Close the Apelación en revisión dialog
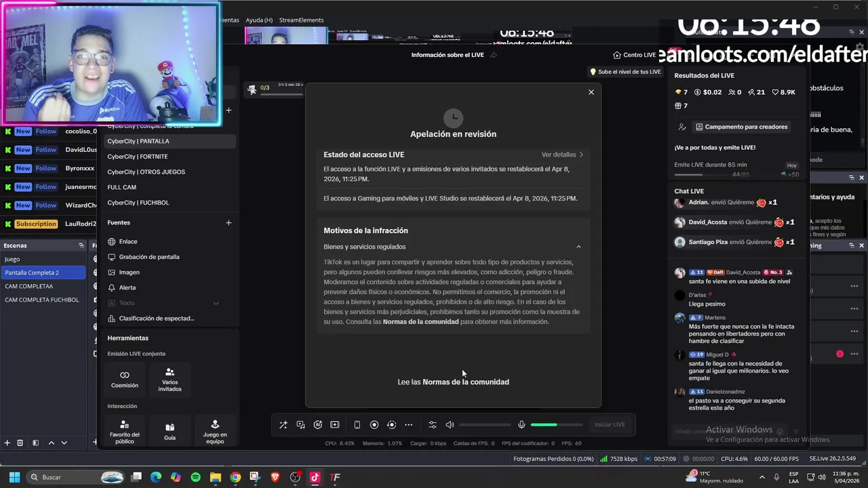This screenshot has width=868, height=488. (591, 92)
